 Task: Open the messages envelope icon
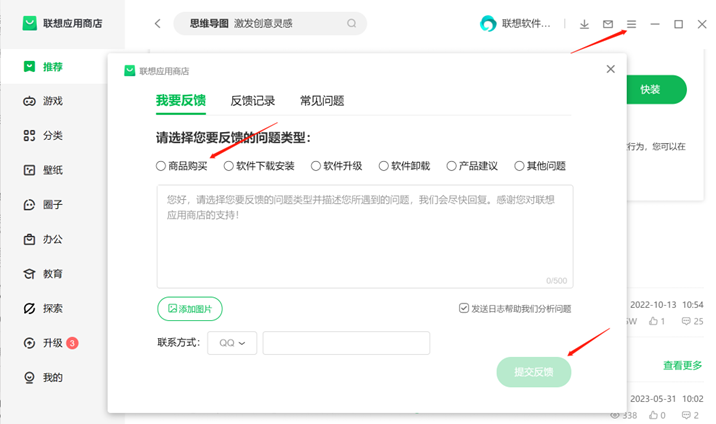pyautogui.click(x=608, y=24)
